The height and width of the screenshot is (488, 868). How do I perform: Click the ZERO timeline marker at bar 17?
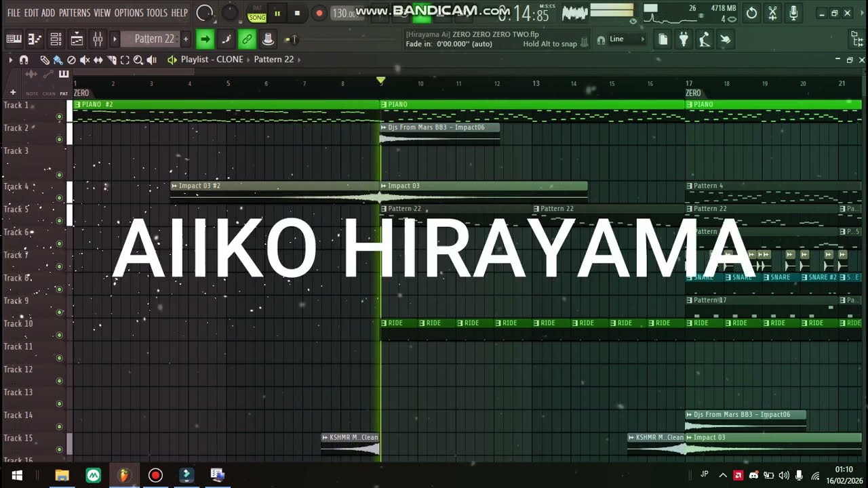point(693,93)
